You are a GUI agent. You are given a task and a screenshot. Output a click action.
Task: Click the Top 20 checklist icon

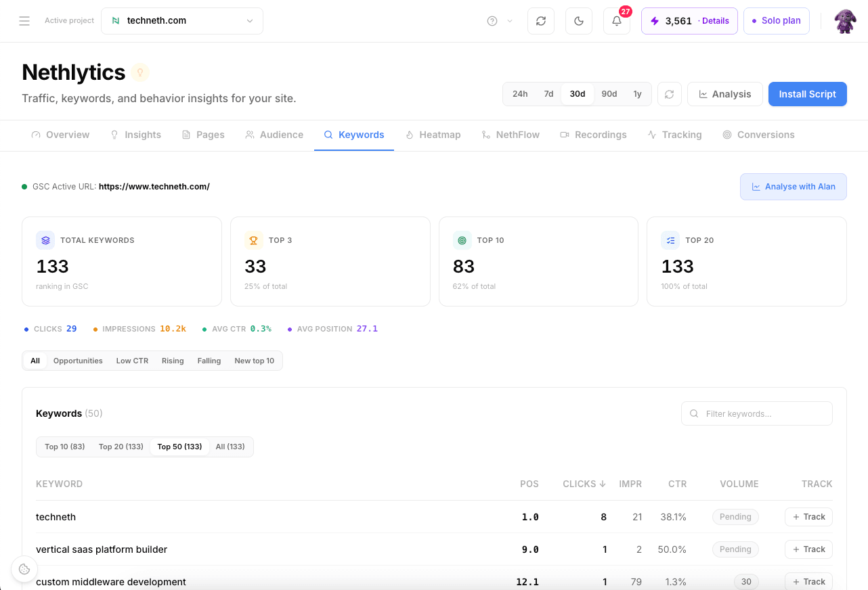click(x=670, y=240)
